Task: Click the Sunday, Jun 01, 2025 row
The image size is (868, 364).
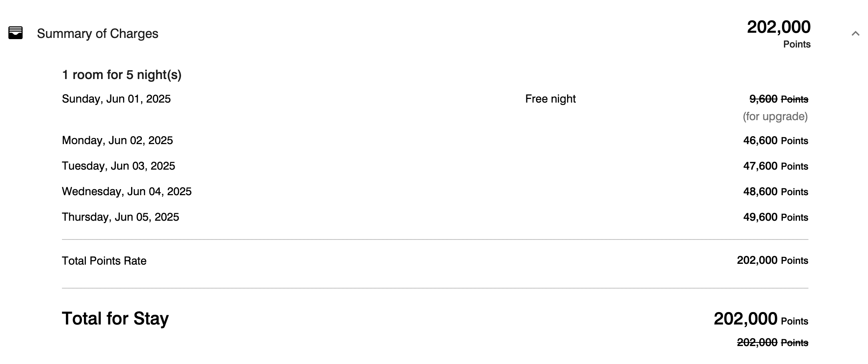Action: tap(116, 99)
